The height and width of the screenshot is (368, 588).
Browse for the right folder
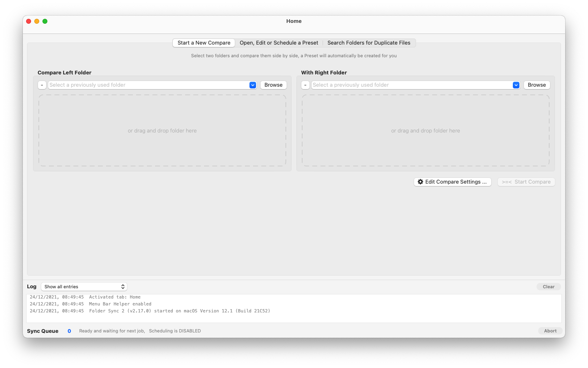[537, 85]
